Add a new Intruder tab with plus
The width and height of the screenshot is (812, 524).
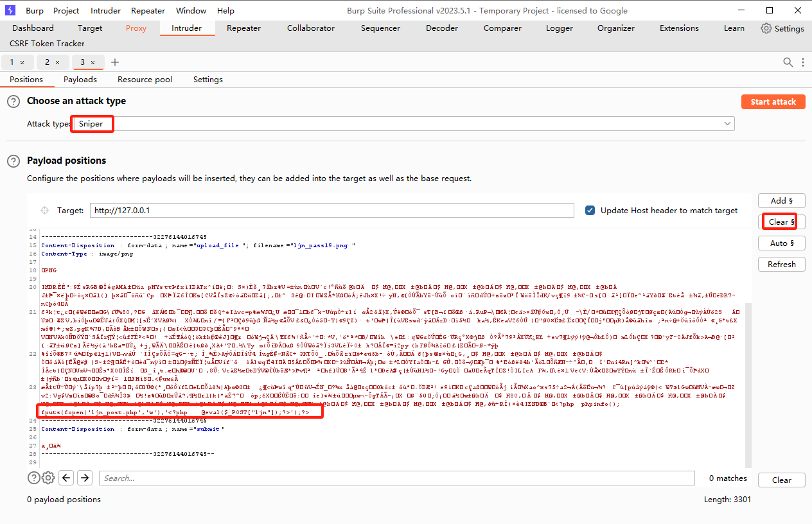pos(115,62)
